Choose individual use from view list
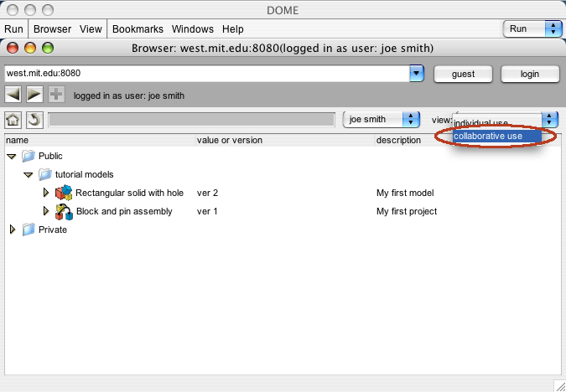This screenshot has height=392, width=566. 496,122
